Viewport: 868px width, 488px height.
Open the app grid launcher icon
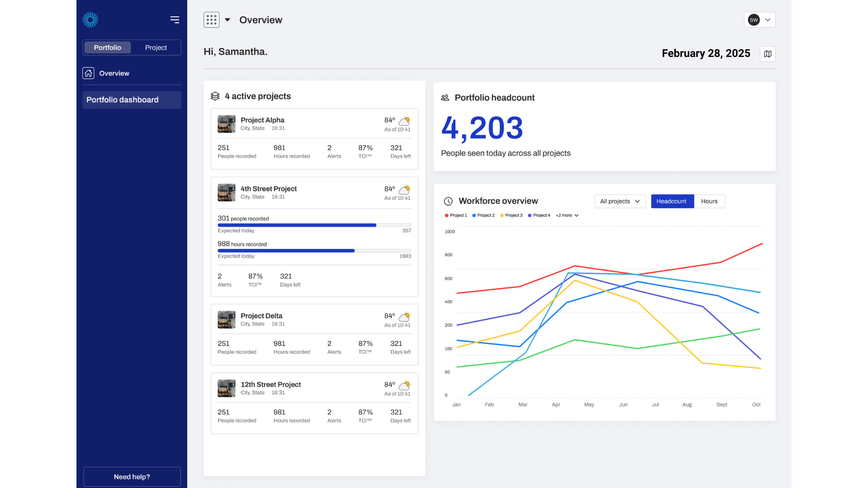[x=211, y=20]
